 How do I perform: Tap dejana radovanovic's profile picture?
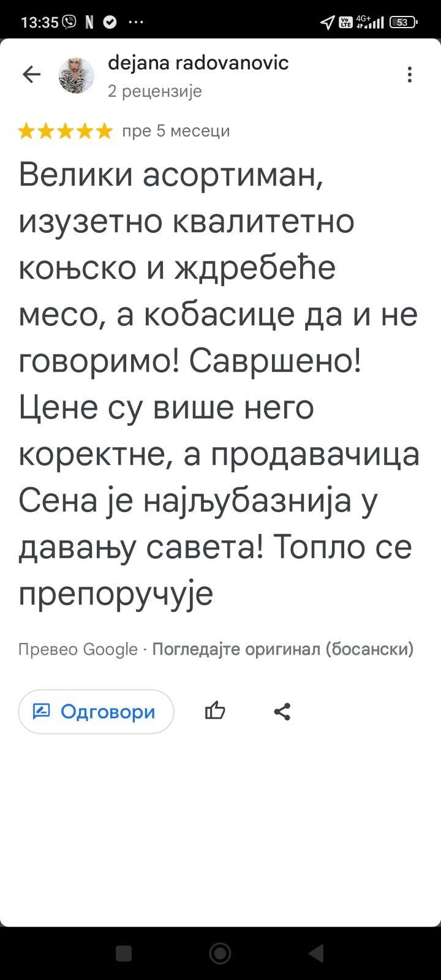pos(77,75)
